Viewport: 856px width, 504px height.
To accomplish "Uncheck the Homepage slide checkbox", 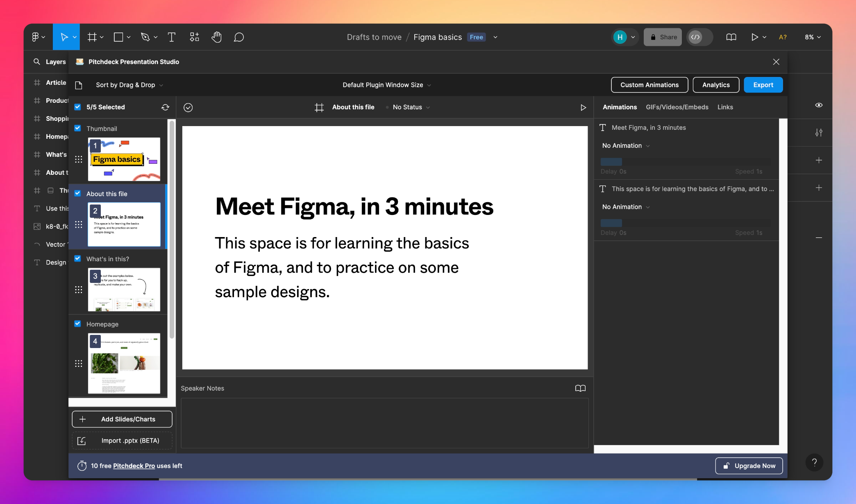I will point(77,323).
